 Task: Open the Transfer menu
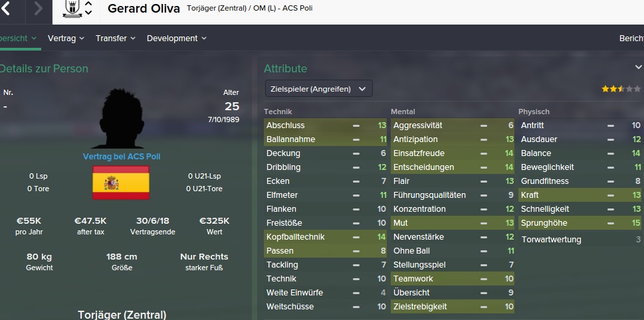coord(115,39)
